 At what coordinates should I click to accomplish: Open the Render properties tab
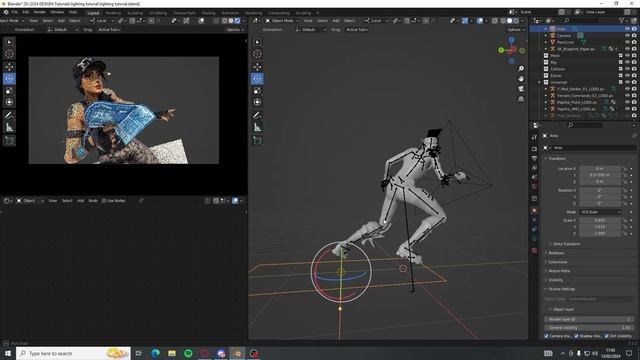[x=534, y=149]
